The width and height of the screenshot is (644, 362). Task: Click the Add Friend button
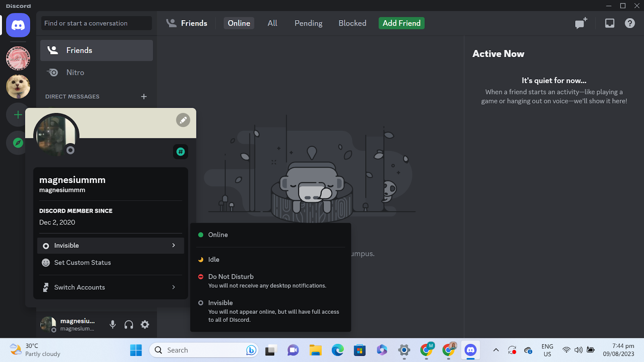tap(402, 23)
